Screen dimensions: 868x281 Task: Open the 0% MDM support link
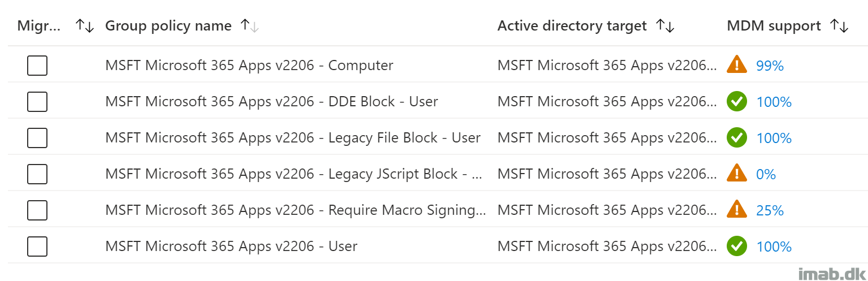click(766, 175)
